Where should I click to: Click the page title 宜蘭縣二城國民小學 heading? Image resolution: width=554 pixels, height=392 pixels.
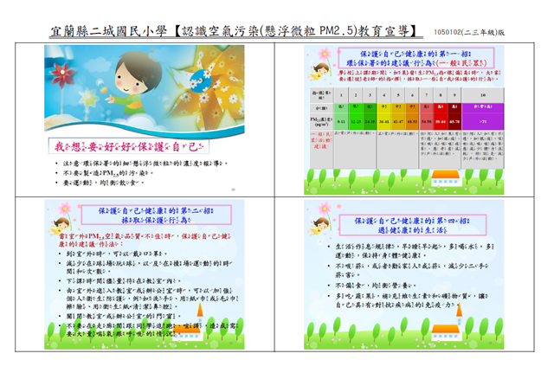pyautogui.click(x=235, y=31)
